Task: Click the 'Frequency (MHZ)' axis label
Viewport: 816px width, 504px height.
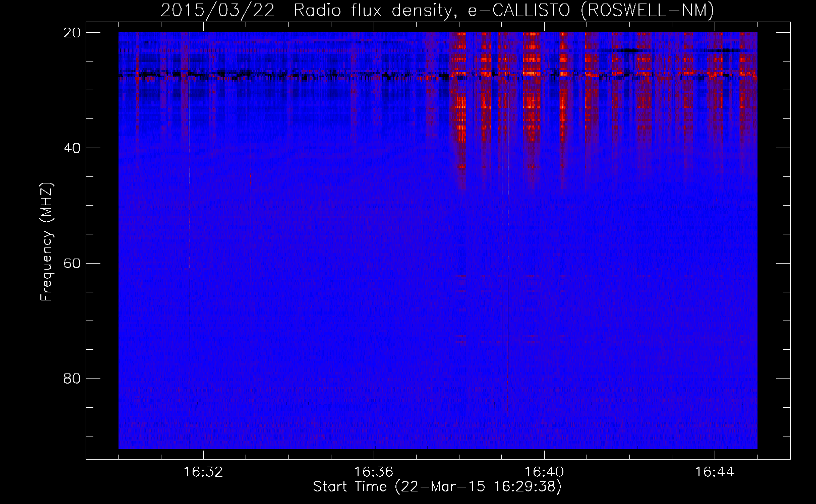Action: click(46, 242)
